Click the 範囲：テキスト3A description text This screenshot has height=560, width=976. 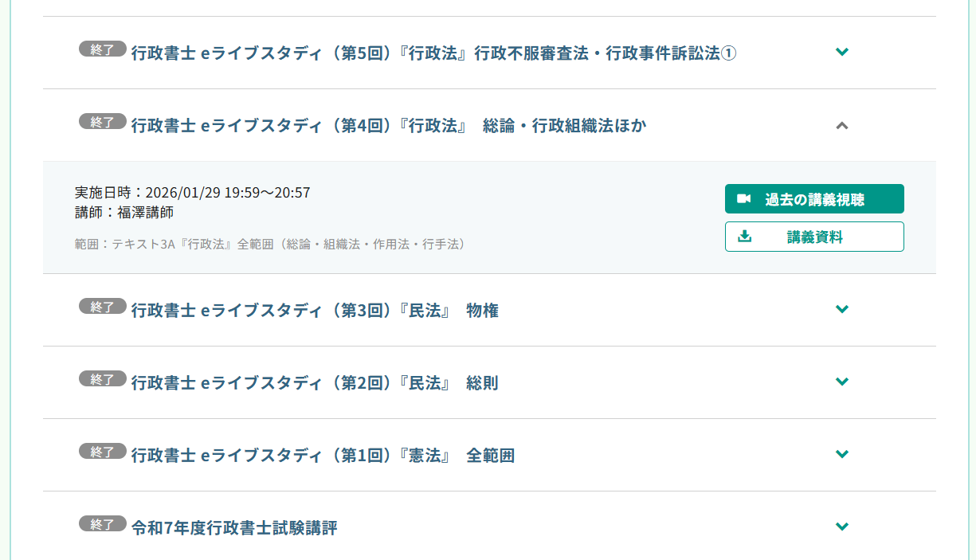coord(269,244)
